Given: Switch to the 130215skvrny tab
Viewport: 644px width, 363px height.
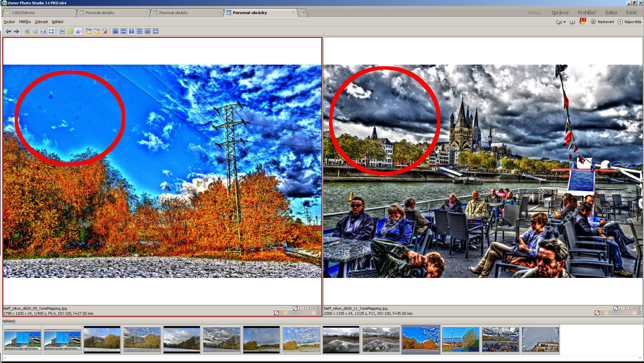Looking at the screenshot, I should pyautogui.click(x=23, y=13).
